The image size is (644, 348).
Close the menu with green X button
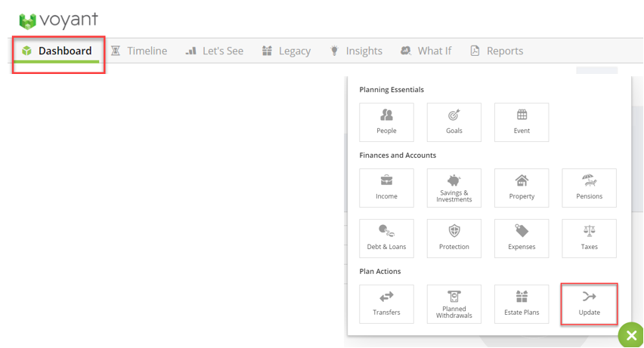(631, 336)
